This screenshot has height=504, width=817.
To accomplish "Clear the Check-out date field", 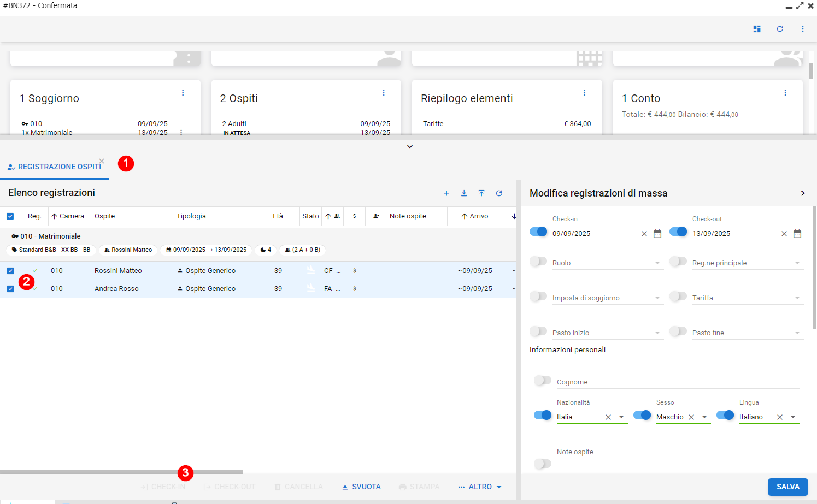I will point(784,234).
